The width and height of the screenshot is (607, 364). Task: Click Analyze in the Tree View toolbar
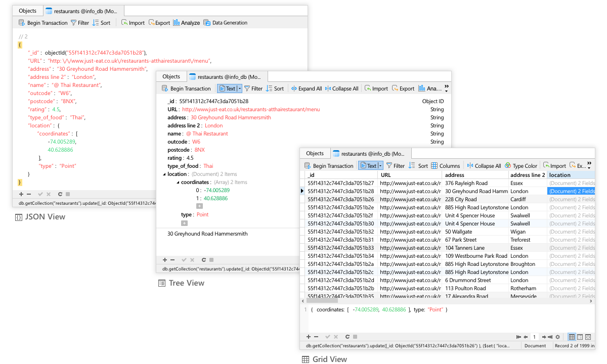click(429, 88)
